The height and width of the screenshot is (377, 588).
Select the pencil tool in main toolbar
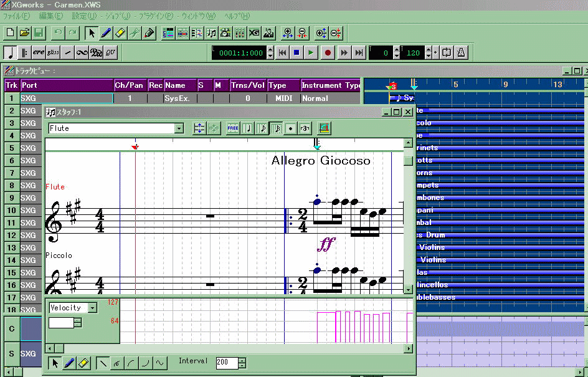pos(106,33)
